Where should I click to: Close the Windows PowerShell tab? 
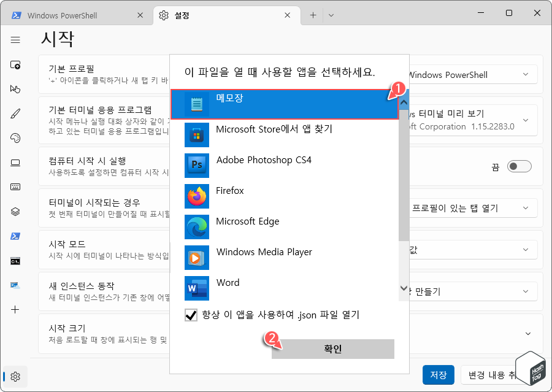[140, 15]
